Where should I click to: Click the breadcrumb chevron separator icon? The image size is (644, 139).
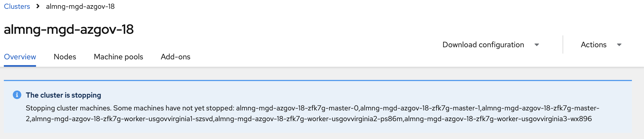click(x=38, y=6)
